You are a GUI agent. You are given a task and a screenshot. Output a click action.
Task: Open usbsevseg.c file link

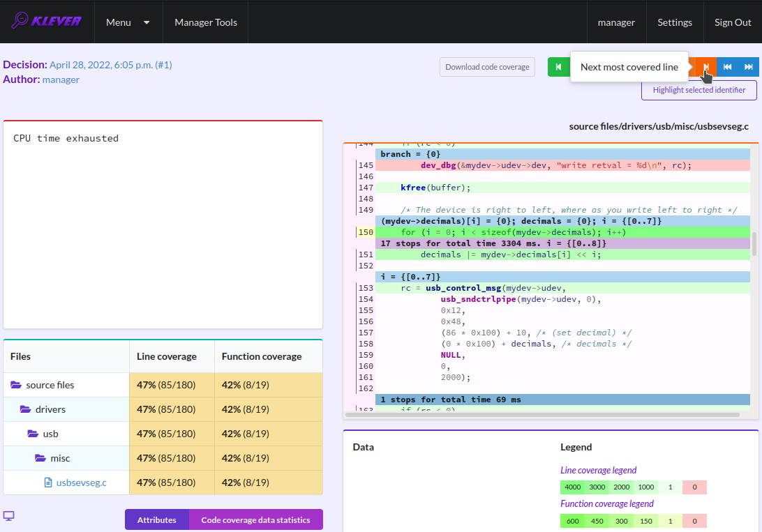pyautogui.click(x=82, y=482)
